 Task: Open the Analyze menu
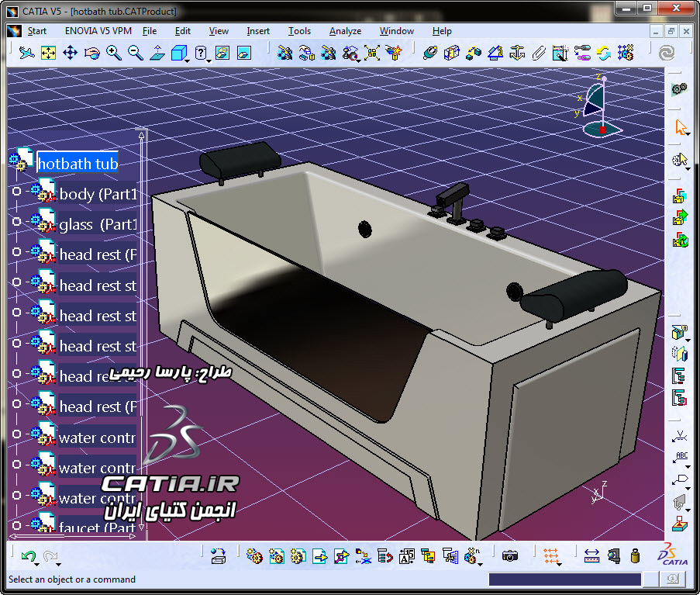345,31
